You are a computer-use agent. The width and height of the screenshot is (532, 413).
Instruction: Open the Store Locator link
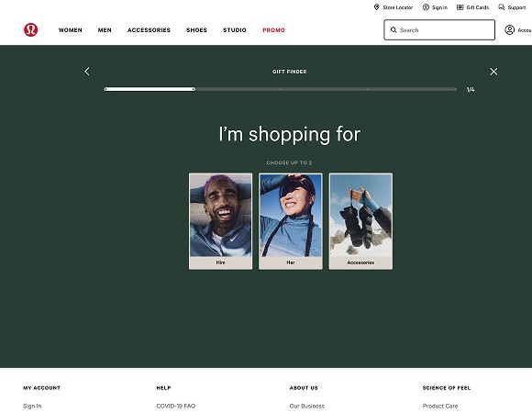tap(398, 7)
